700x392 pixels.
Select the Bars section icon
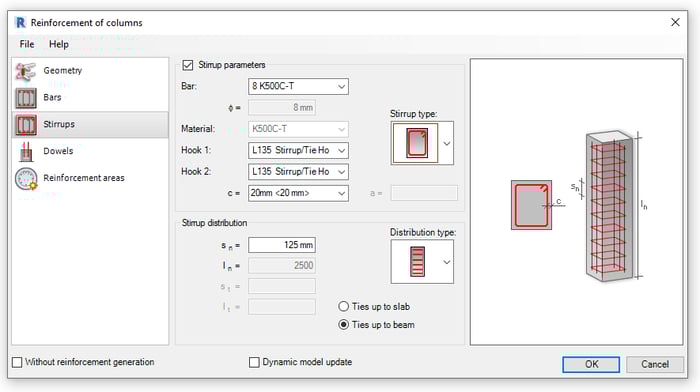[x=26, y=98]
